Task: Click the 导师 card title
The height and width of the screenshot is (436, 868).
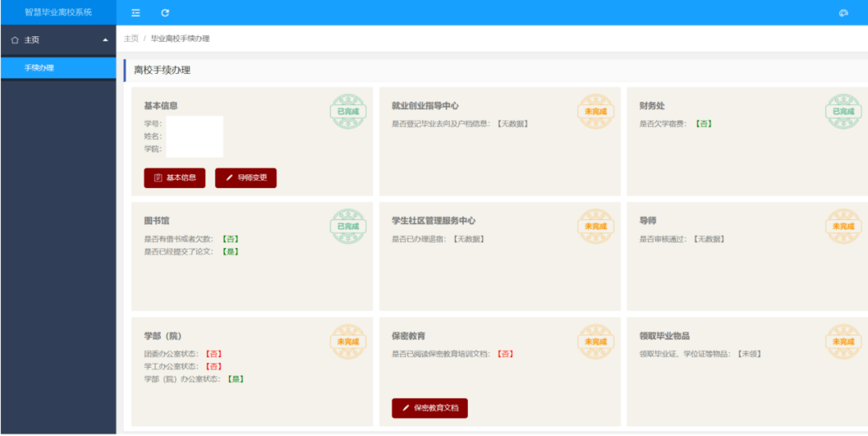Action: tap(648, 221)
